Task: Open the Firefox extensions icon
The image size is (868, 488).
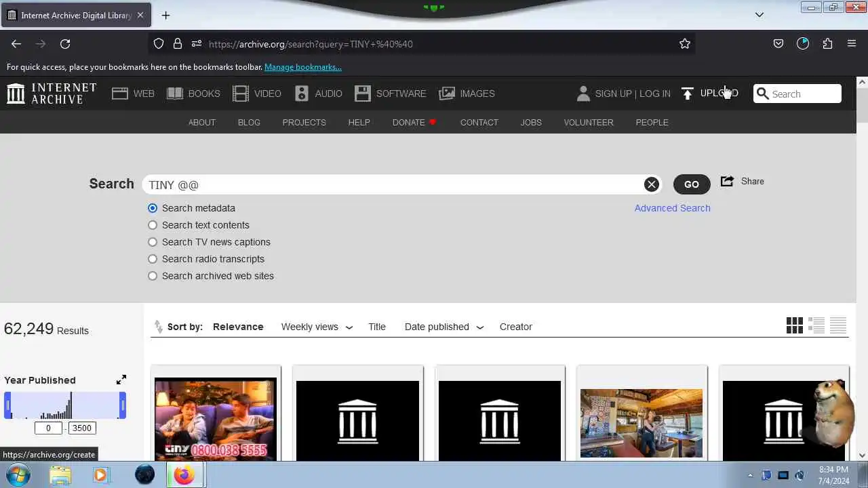Action: [827, 44]
